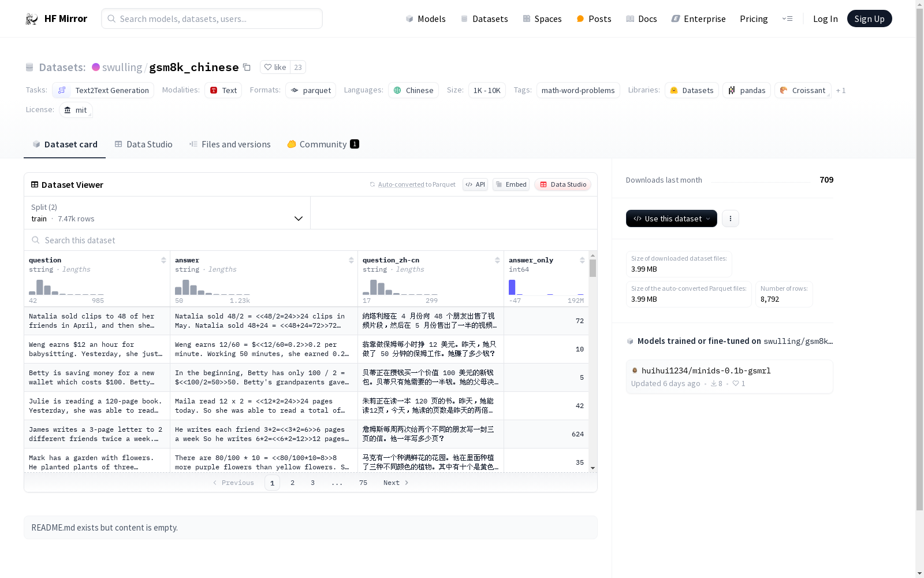
Task: Click the math-word-problems tag
Action: pyautogui.click(x=578, y=90)
